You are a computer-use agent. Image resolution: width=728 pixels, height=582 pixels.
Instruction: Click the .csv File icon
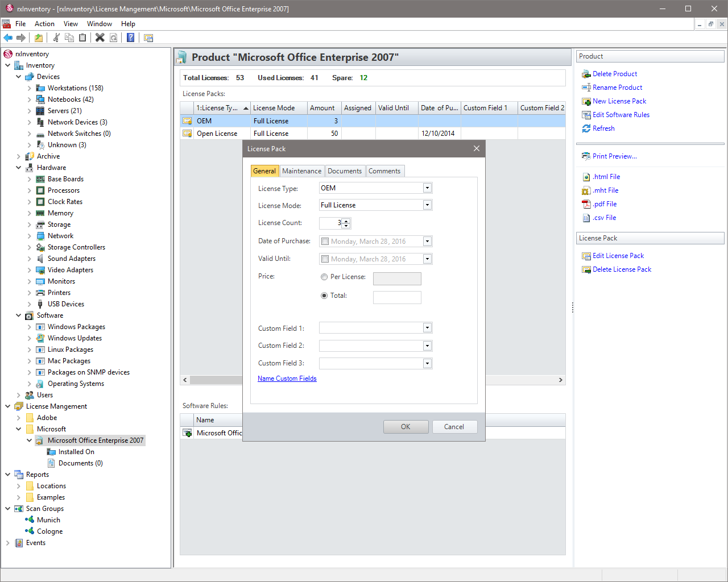click(586, 218)
